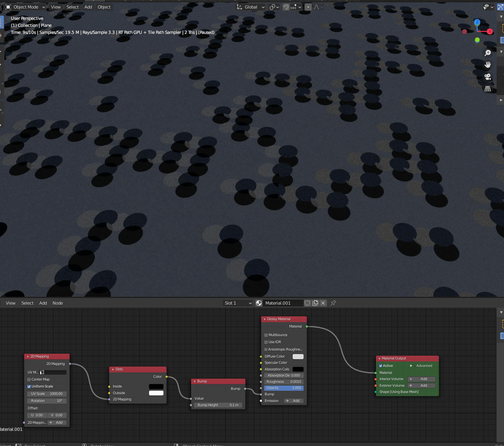Toggle camera view with the camera icon

488,77
